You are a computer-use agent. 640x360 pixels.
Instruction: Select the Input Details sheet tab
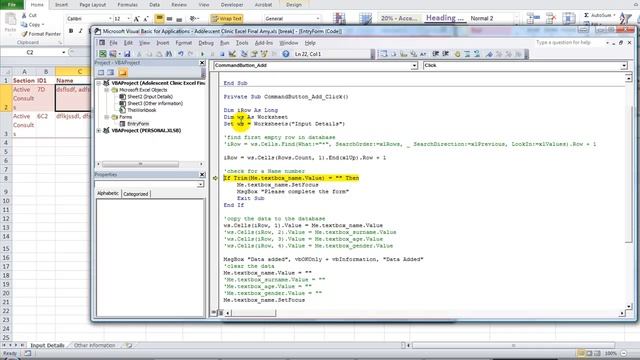pyautogui.click(x=47, y=345)
